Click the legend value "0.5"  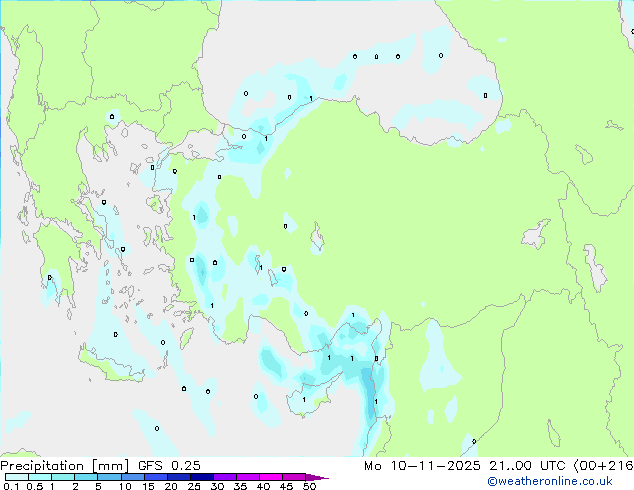[35, 486]
